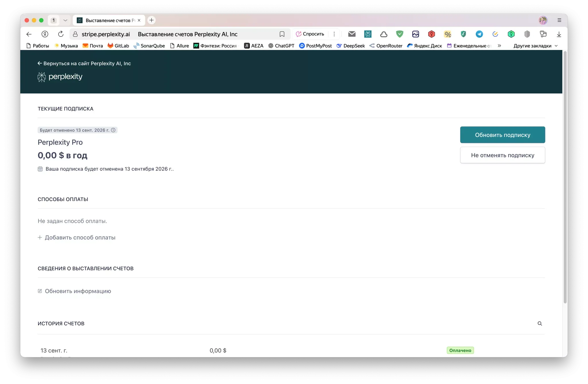Open the SonarQube bookmark
Viewport: 588px width, 384px height.
coord(149,46)
